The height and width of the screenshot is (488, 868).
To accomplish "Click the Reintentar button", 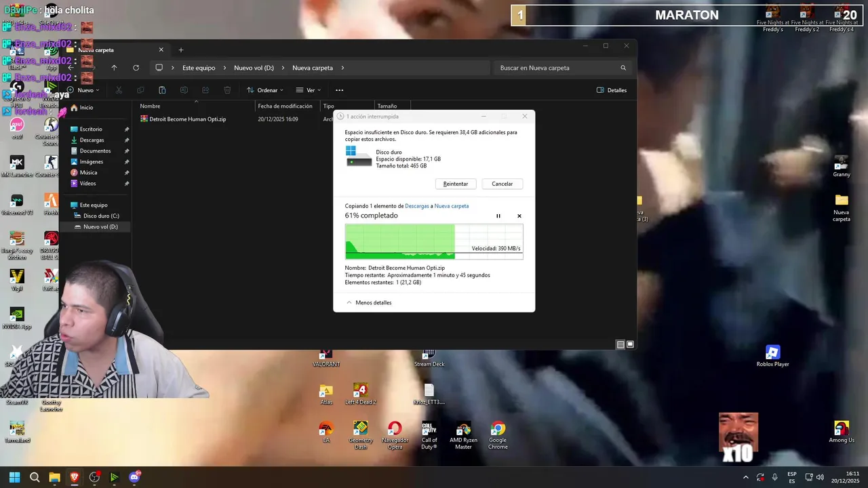I will click(x=456, y=184).
